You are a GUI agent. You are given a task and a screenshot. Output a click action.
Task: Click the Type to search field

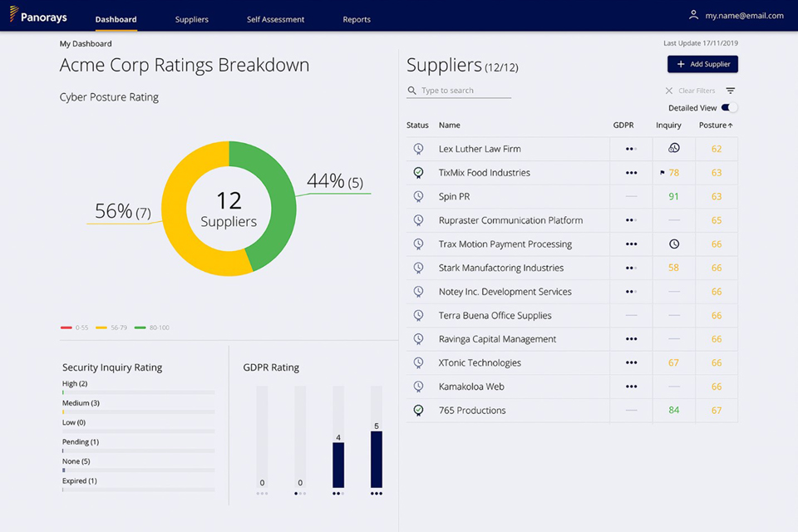point(464,91)
